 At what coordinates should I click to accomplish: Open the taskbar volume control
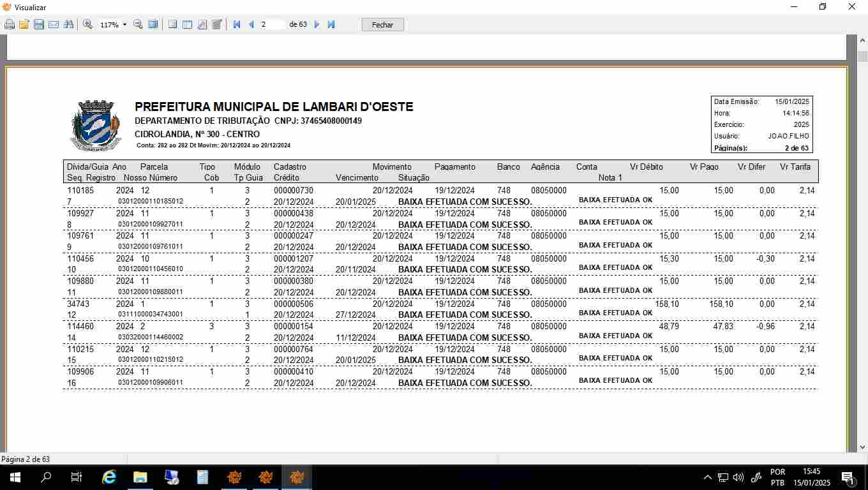coord(738,477)
